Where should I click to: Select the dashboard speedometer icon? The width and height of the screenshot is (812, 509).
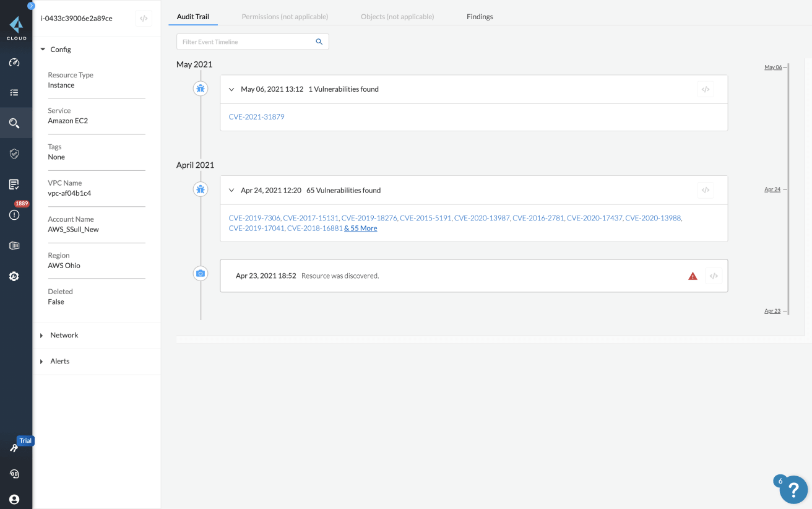15,62
